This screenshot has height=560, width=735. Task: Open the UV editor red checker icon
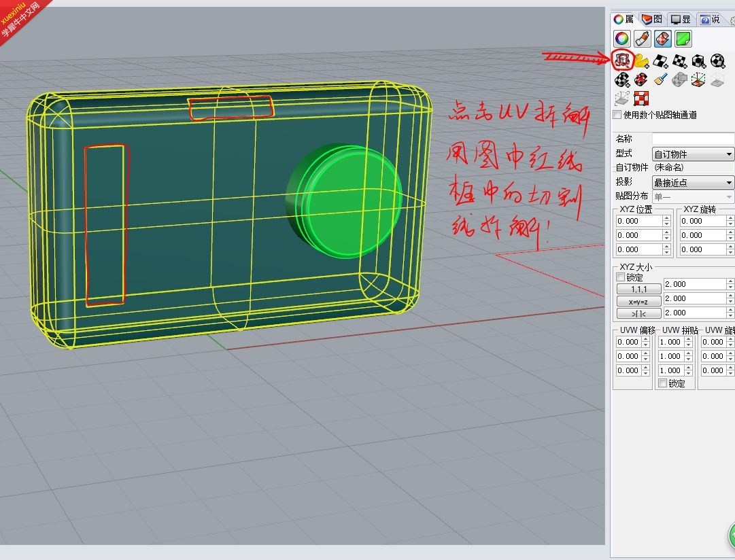tap(641, 99)
